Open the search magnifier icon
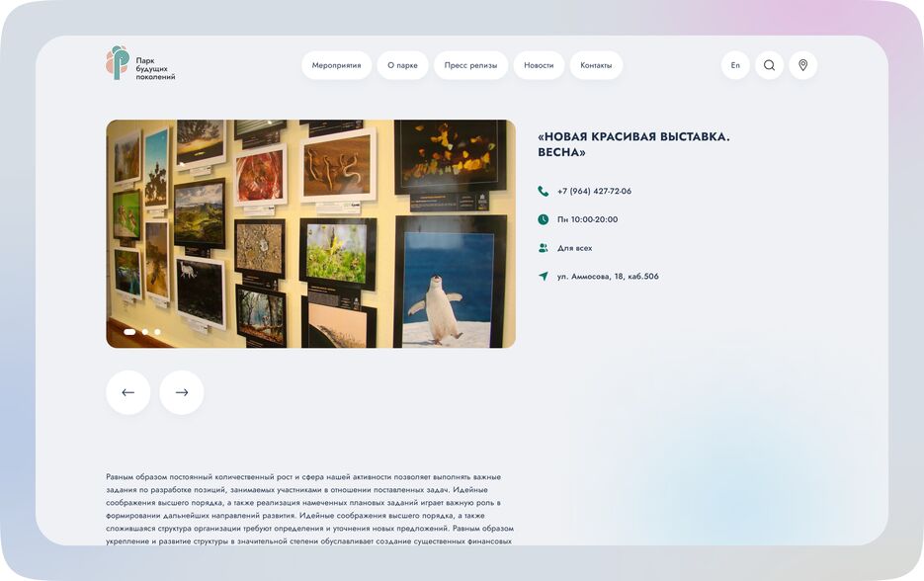Image resolution: width=924 pixels, height=581 pixels. [x=769, y=65]
